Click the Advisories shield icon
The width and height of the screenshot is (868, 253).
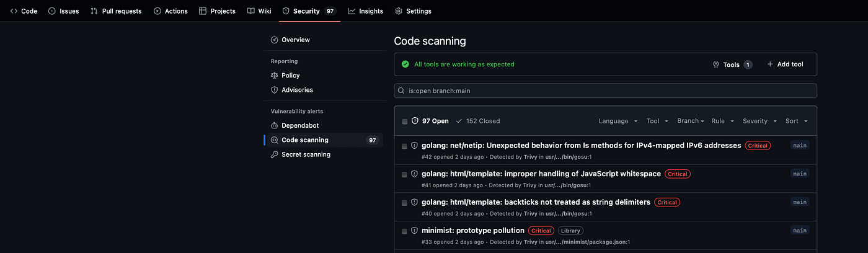[275, 90]
